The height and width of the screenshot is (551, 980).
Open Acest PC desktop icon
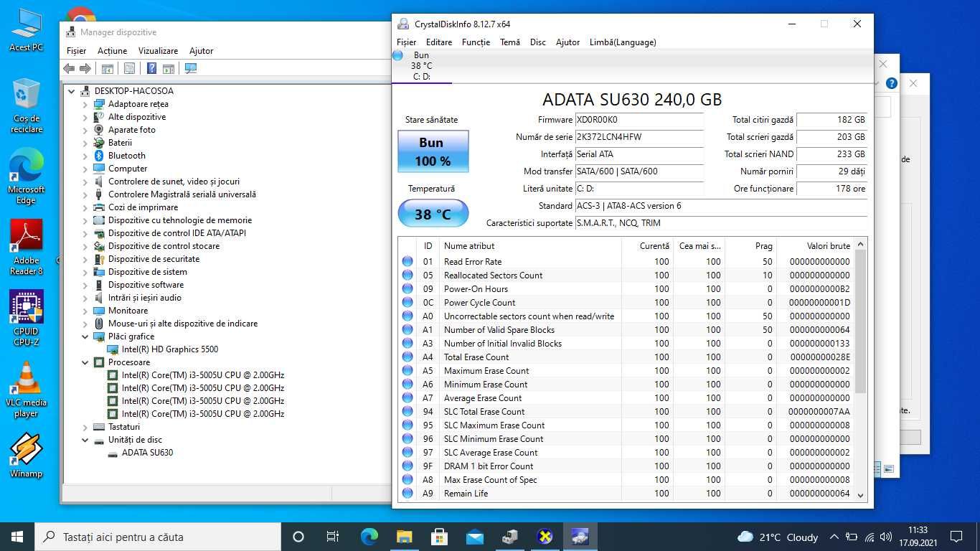pos(26,31)
